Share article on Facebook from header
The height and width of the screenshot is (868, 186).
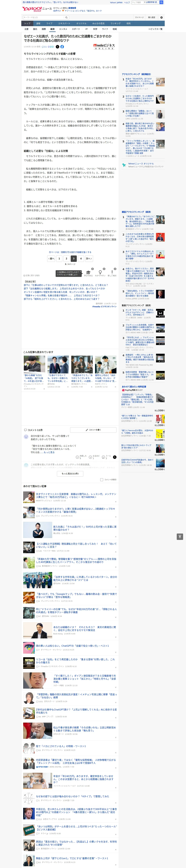pyautogui.click(x=62, y=47)
